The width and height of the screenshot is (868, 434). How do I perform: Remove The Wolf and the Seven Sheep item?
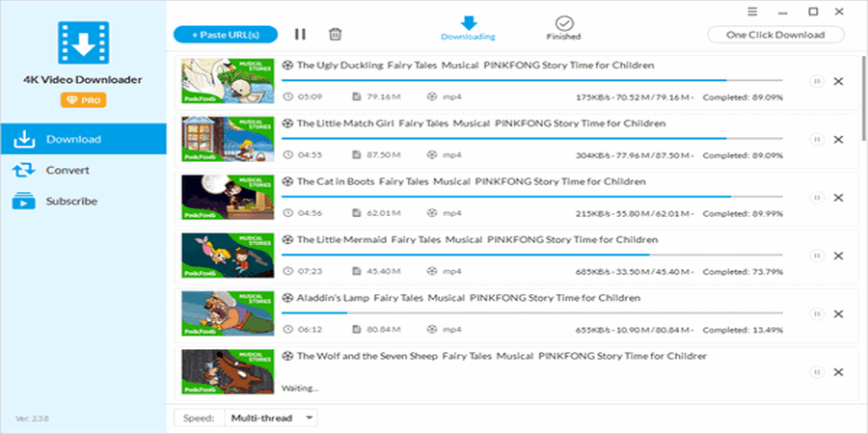pyautogui.click(x=839, y=372)
